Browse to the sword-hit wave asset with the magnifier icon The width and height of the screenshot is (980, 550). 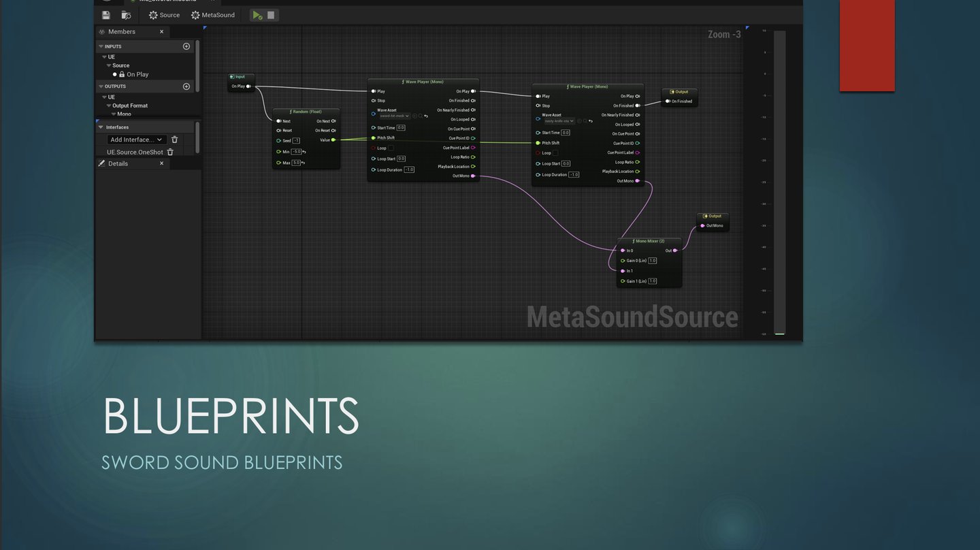click(421, 116)
